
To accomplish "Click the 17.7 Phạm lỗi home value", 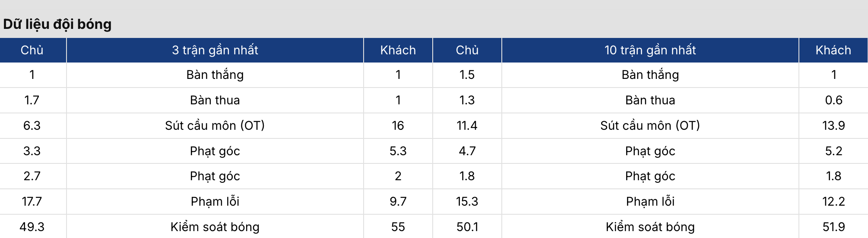I will pos(32,201).
